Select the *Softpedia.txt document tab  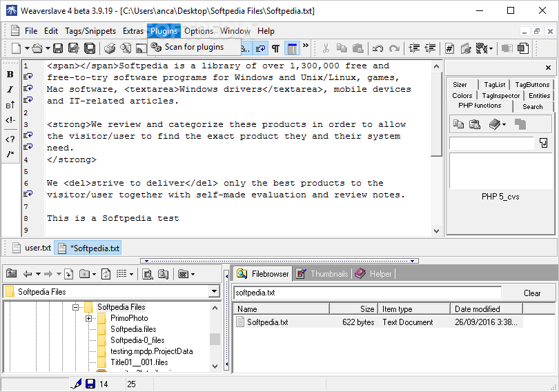point(88,248)
